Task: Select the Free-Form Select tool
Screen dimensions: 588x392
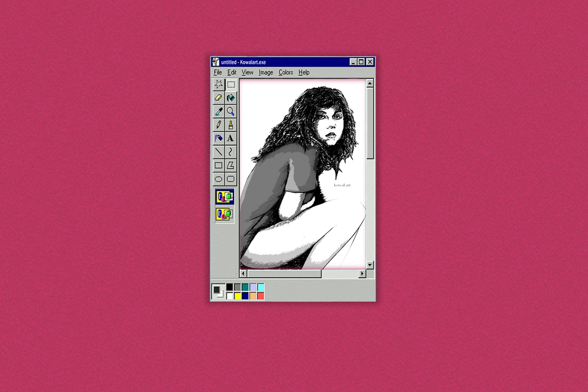Action: tap(218, 84)
